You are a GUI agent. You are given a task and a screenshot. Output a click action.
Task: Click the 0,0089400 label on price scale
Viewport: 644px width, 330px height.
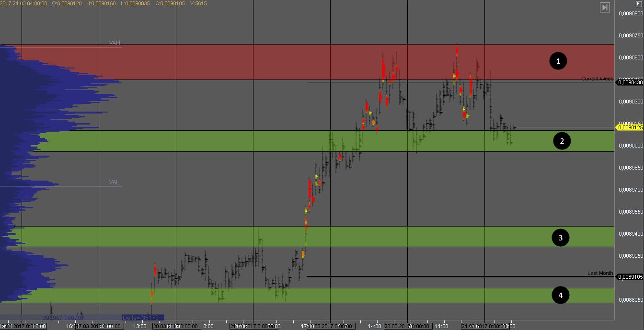click(x=631, y=234)
